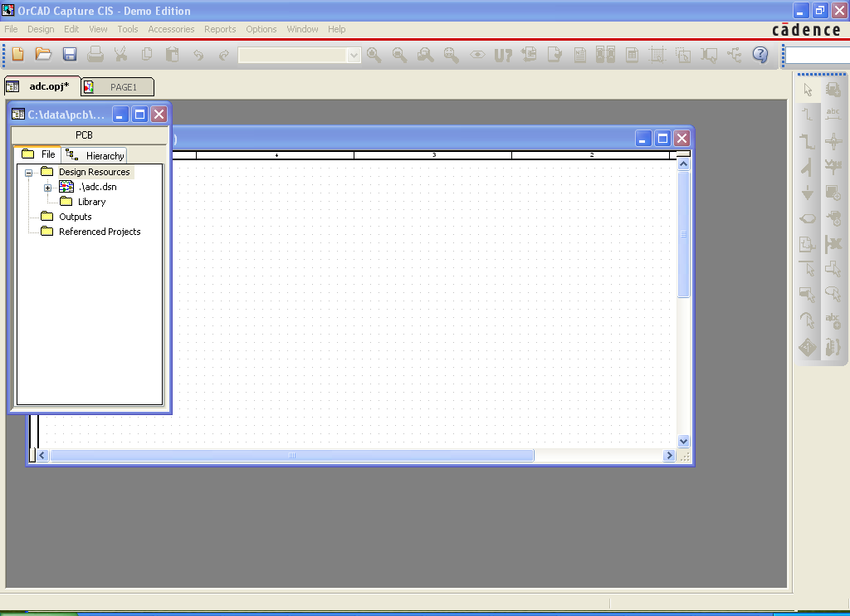850x616 pixels.
Task: Open the Design menu
Action: (41, 29)
